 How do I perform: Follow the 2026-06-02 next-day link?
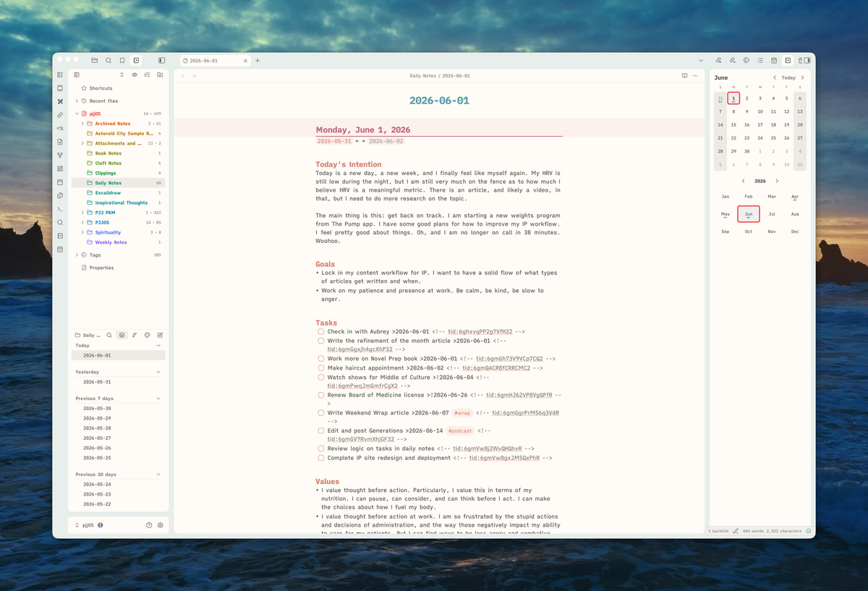click(x=386, y=141)
